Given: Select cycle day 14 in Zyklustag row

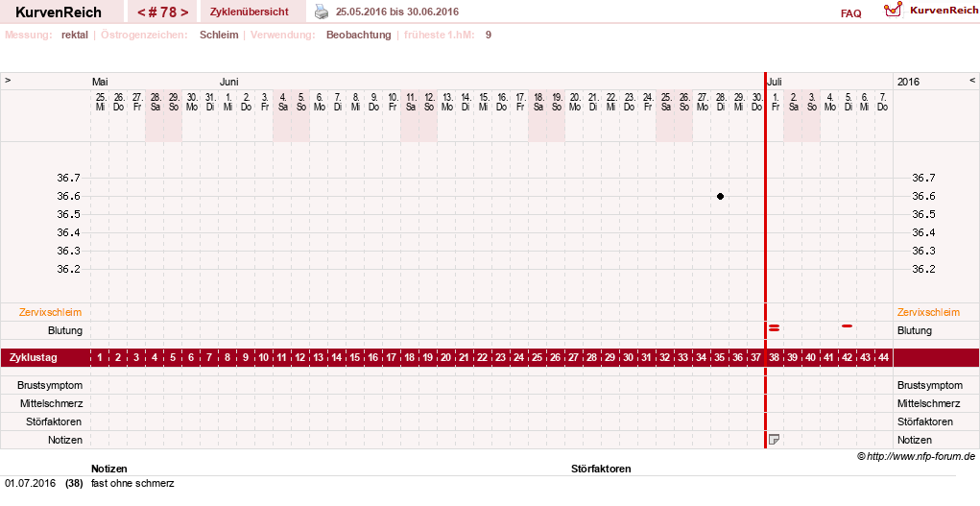Looking at the screenshot, I should pos(336,357).
